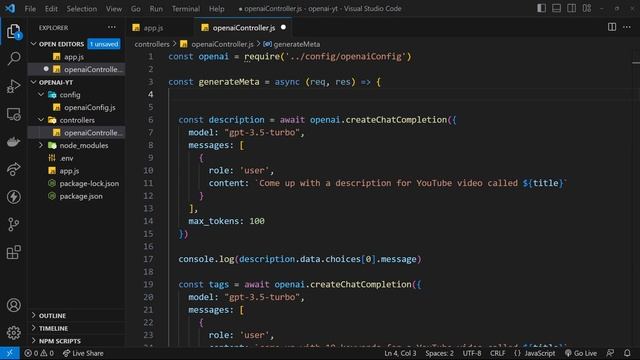Click Go Live server button
The width and height of the screenshot is (640, 360).
[x=581, y=353]
